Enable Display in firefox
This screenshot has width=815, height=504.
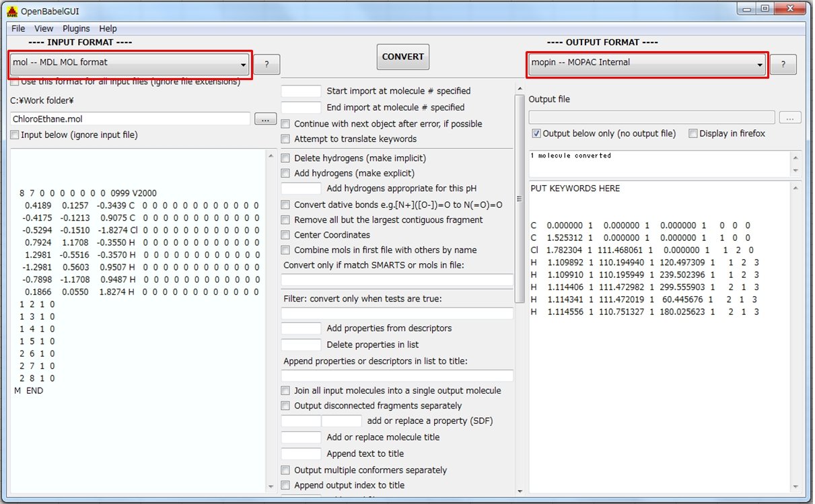coord(693,133)
